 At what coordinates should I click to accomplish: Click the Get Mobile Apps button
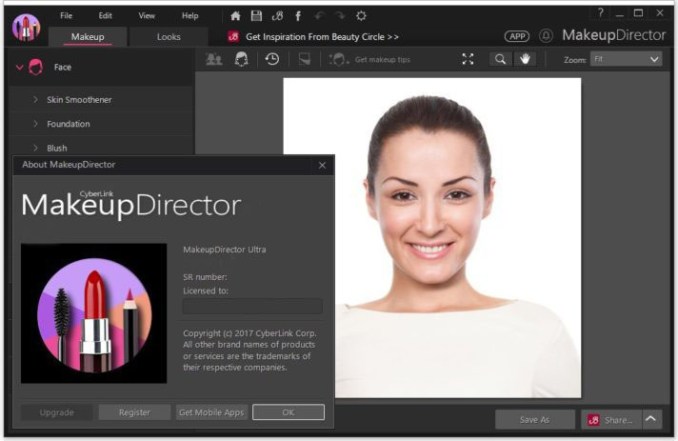(x=211, y=412)
